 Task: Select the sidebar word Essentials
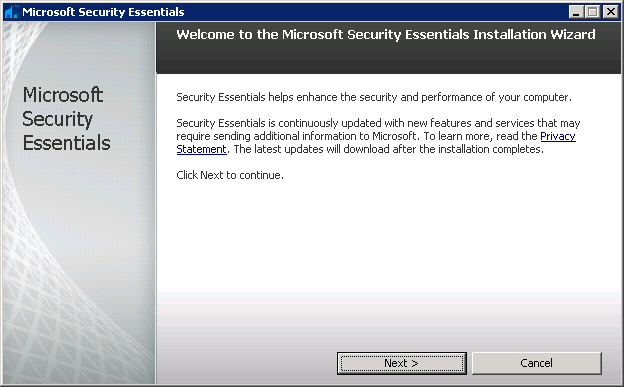[66, 143]
